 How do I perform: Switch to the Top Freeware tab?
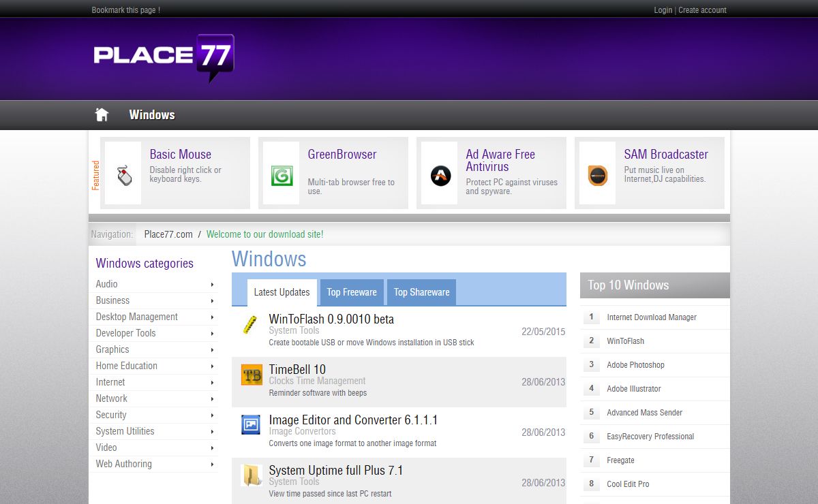[352, 292]
